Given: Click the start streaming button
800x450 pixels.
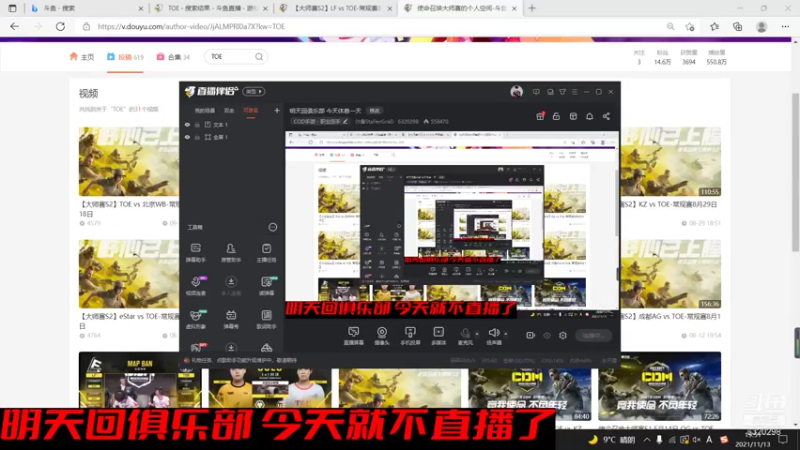Looking at the screenshot, I should click(x=593, y=335).
